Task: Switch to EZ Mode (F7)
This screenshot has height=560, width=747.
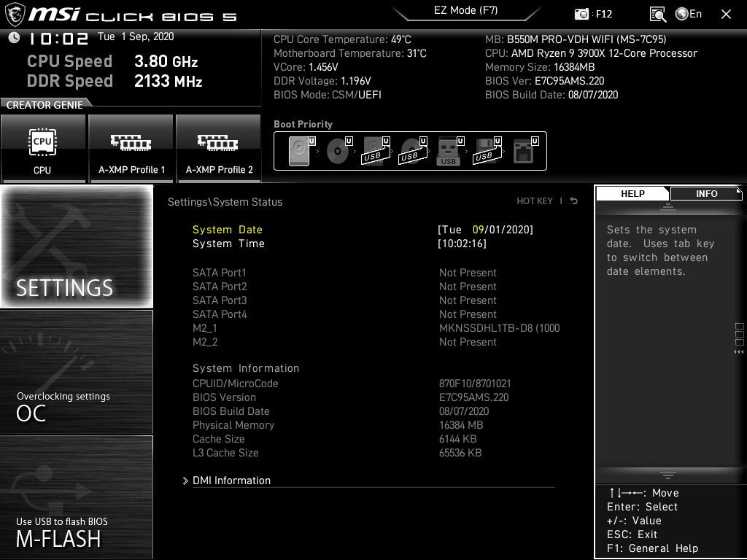Action: point(466,11)
